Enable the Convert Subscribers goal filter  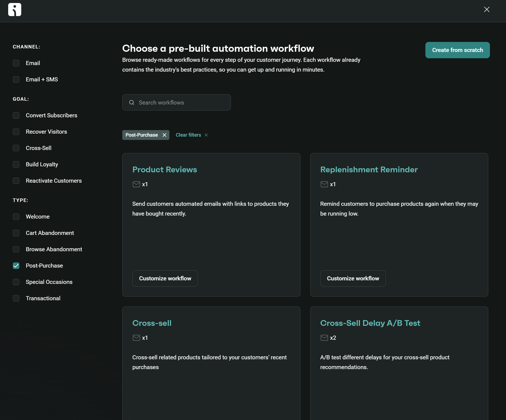coord(16,115)
